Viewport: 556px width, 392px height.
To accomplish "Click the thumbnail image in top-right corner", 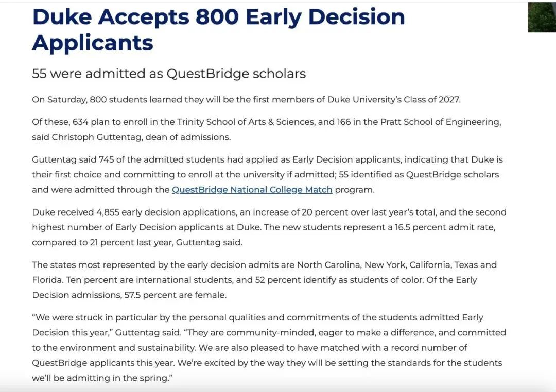I will tap(542, 17).
